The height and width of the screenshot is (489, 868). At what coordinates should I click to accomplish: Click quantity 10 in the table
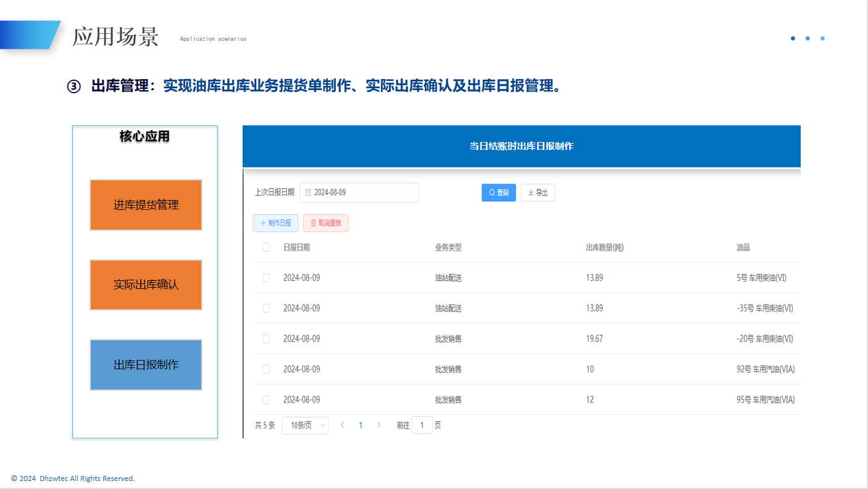click(590, 369)
